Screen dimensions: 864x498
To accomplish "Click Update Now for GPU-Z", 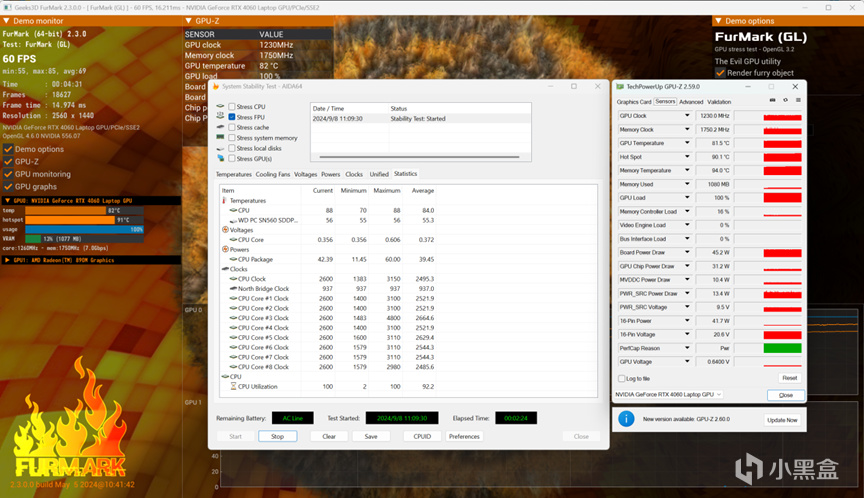I will pyautogui.click(x=782, y=420).
